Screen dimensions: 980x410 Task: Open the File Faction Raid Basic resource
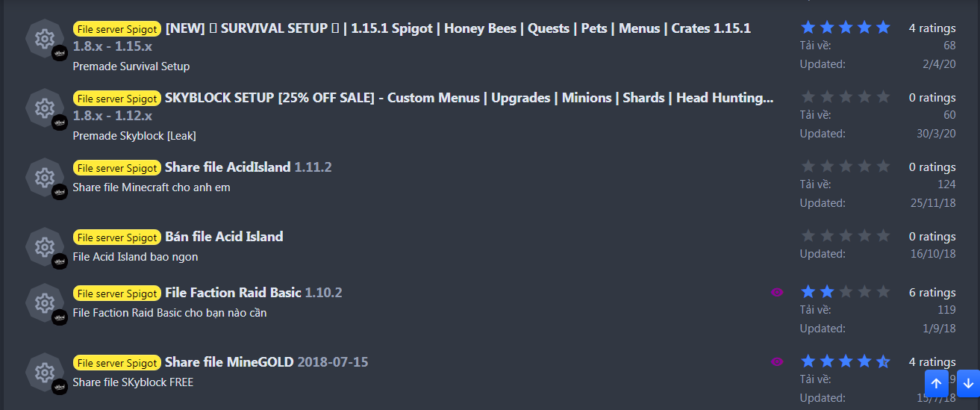(233, 293)
